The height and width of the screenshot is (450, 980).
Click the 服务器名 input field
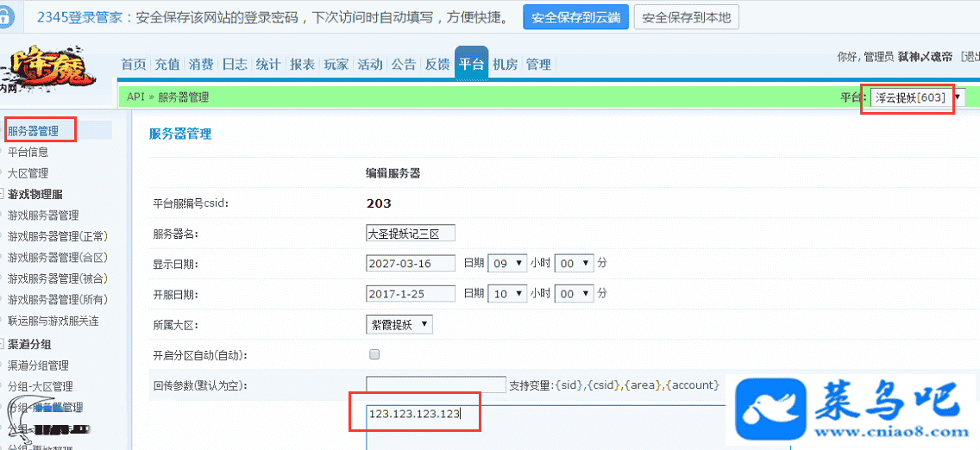(x=410, y=233)
